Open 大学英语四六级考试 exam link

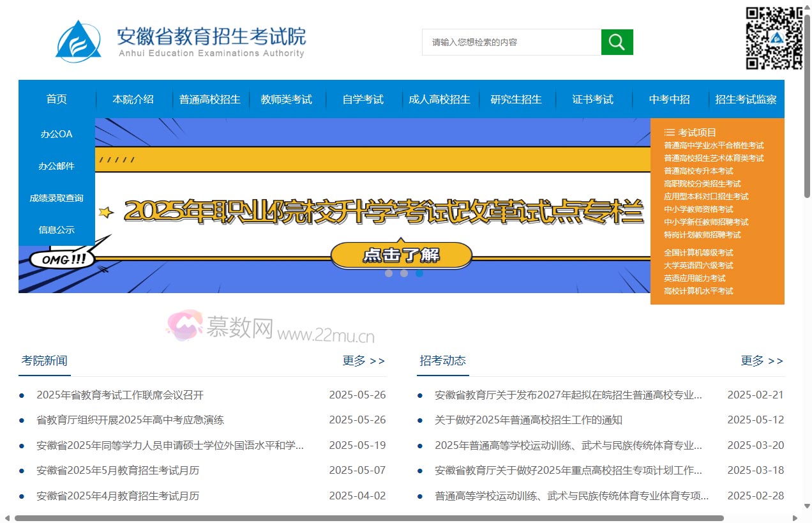(698, 266)
